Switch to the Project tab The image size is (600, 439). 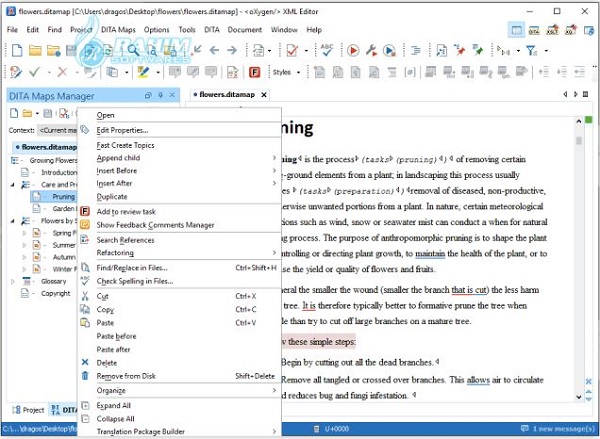point(28,410)
